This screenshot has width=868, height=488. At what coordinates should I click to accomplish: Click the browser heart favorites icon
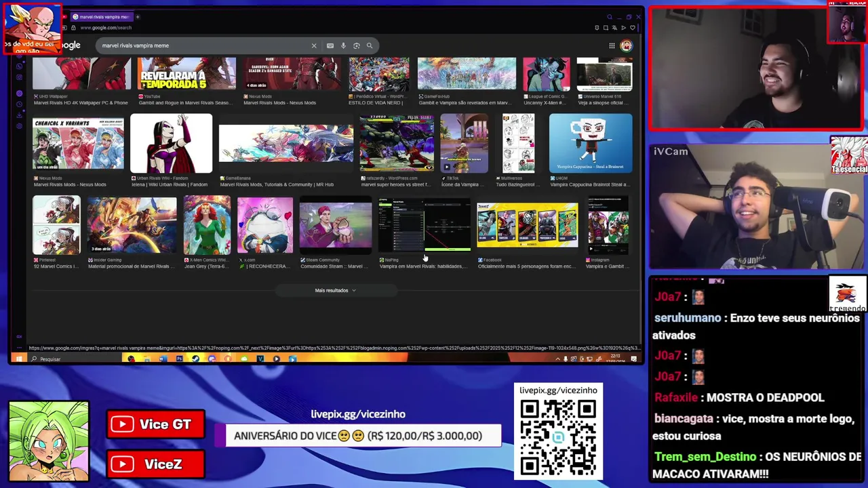[633, 28]
